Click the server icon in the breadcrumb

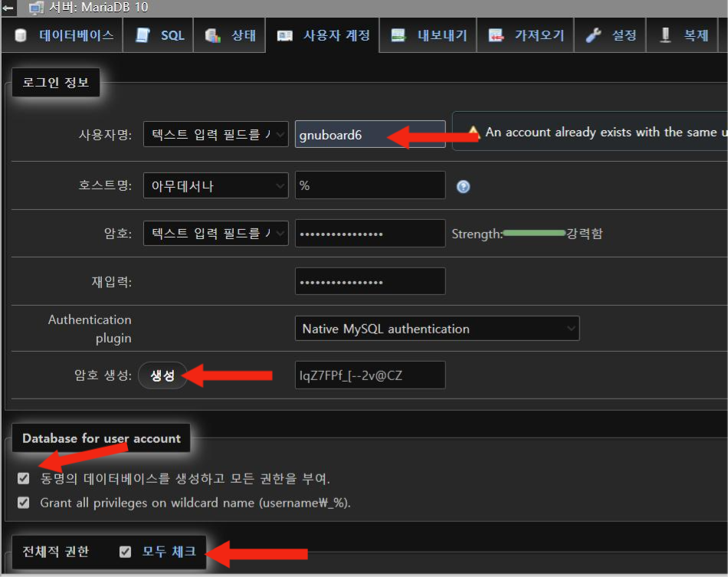pos(36,8)
